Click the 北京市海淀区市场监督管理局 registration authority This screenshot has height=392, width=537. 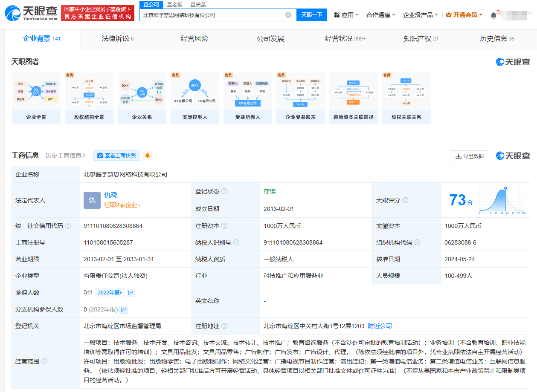coord(122,326)
